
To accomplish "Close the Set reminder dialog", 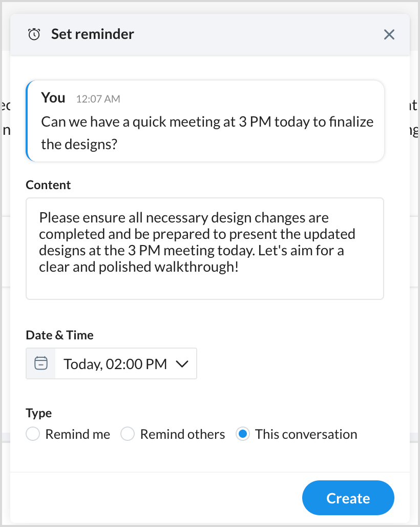I will click(389, 34).
